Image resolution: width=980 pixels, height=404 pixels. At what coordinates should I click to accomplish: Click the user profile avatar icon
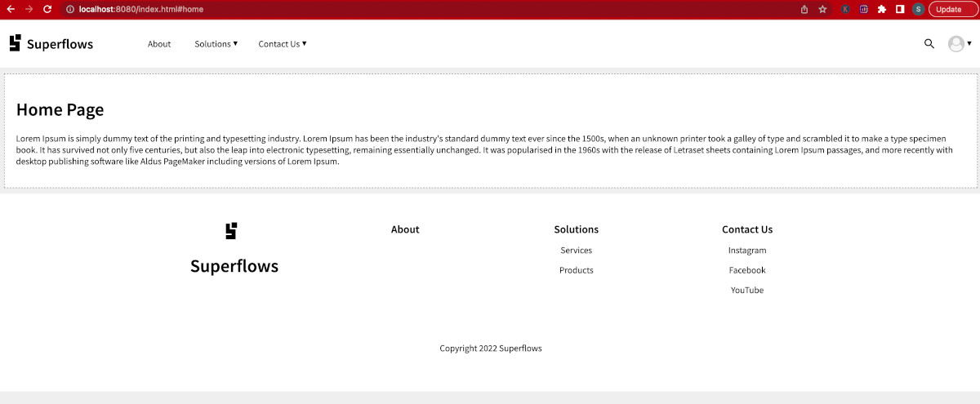point(955,44)
